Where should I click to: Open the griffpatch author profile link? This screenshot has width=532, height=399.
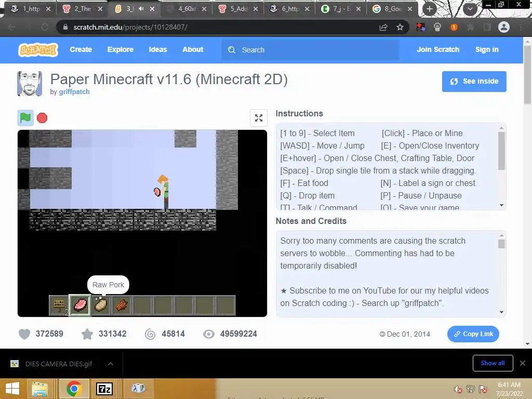74,92
